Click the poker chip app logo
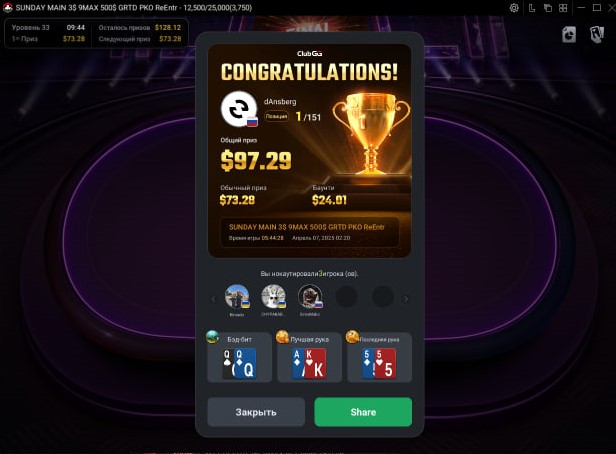This screenshot has width=616, height=454. point(7,7)
